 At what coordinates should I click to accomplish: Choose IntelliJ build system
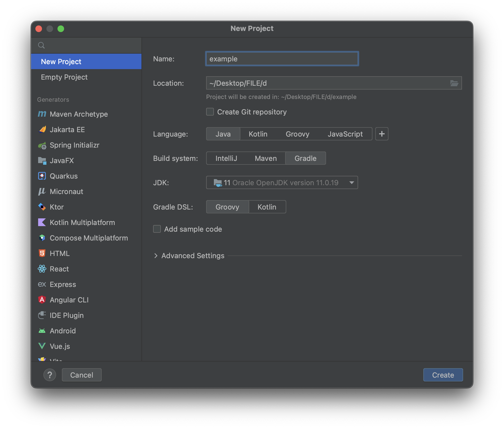[x=226, y=158]
